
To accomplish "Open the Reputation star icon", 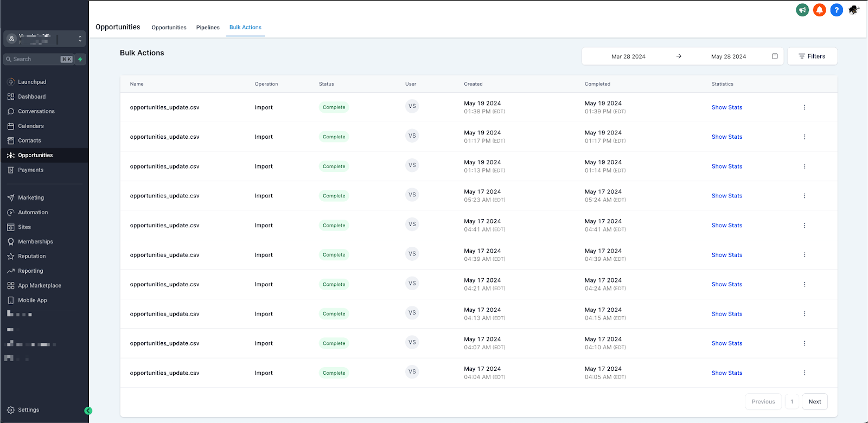I will pos(11,256).
